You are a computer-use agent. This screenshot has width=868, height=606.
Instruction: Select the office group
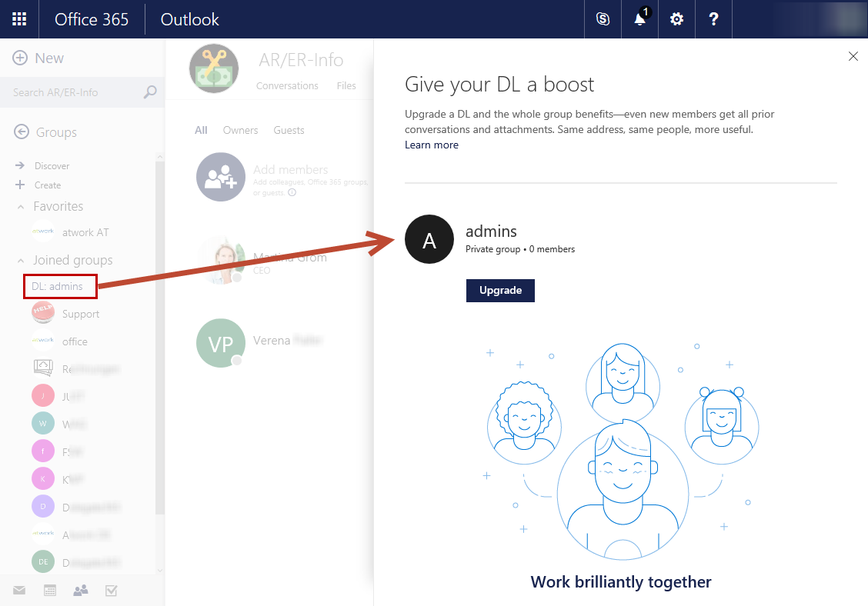pos(75,341)
